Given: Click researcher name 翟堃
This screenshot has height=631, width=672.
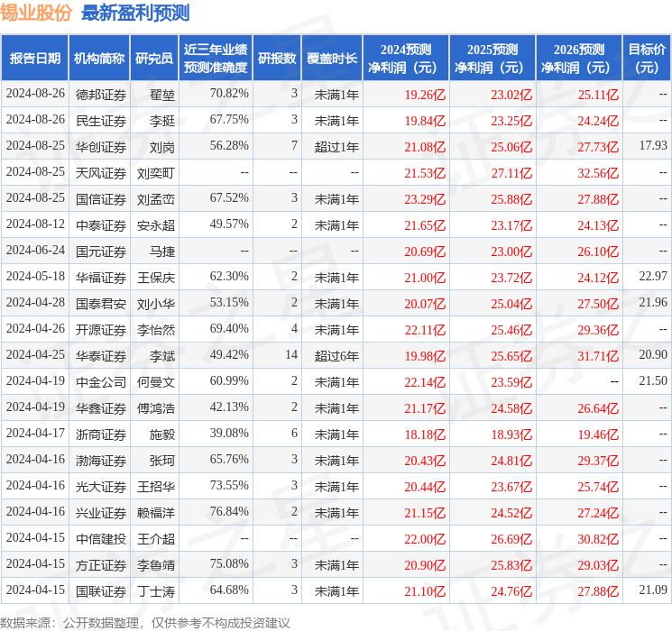Looking at the screenshot, I should point(162,95).
